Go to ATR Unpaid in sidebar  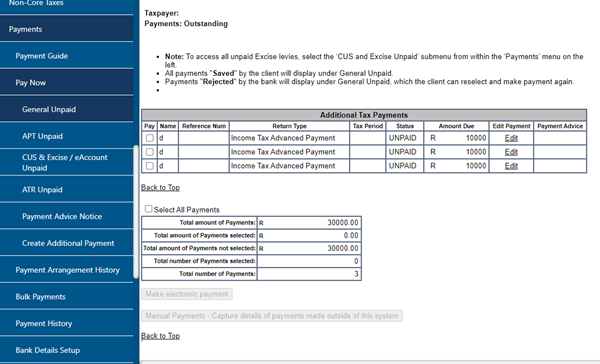coord(67,190)
